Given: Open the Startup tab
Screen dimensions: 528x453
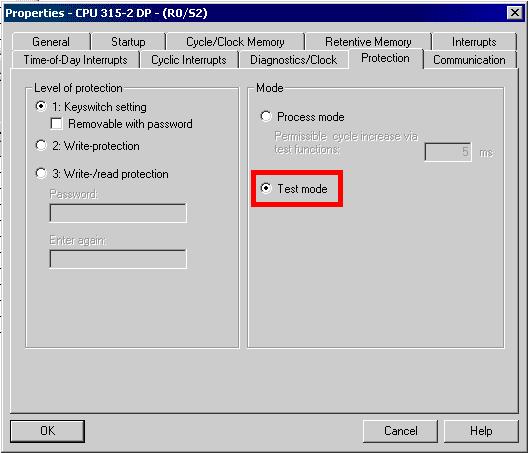Looking at the screenshot, I should coord(128,42).
